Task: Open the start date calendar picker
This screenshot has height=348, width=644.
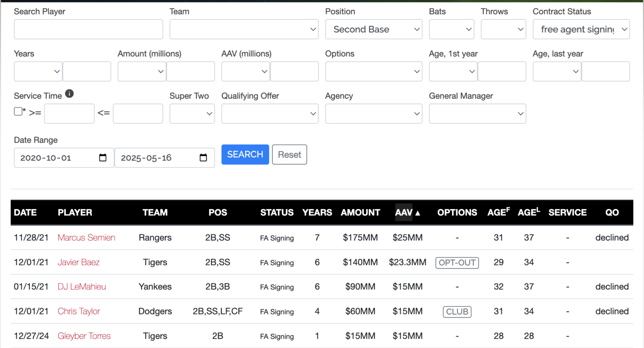Action: tap(103, 158)
